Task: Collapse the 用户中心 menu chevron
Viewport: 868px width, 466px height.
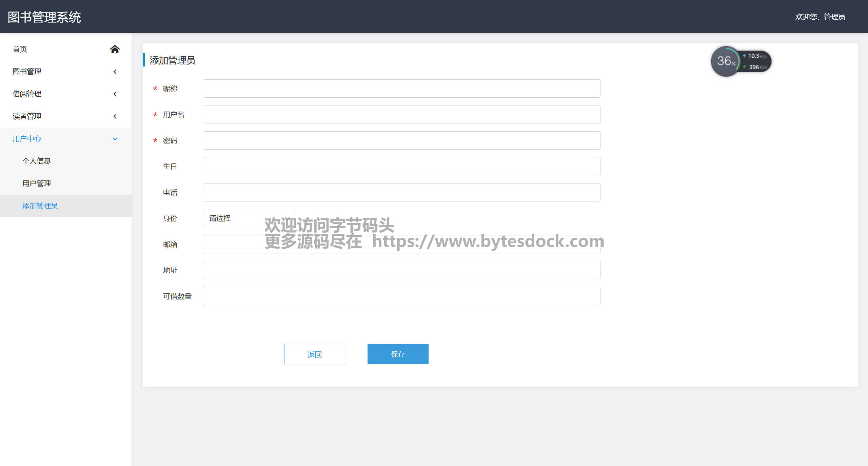Action: (x=115, y=139)
